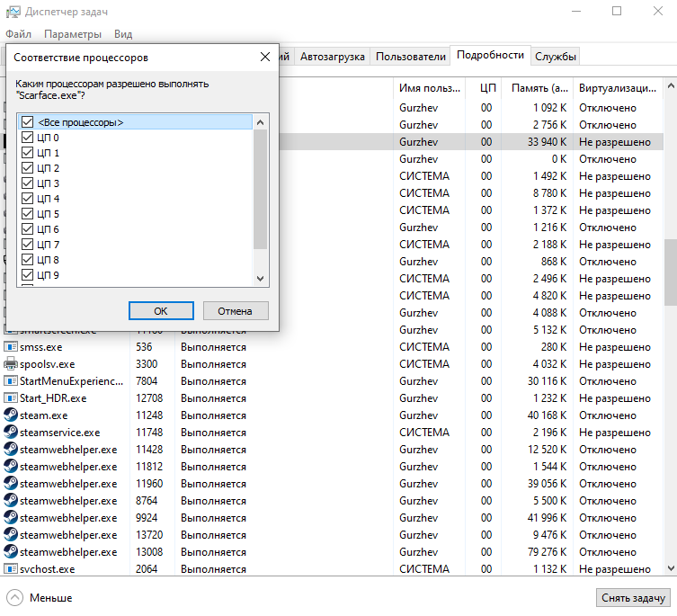Viewport: 677px width, 616px height.
Task: Click Отмена in the affinity dialog
Action: click(236, 311)
